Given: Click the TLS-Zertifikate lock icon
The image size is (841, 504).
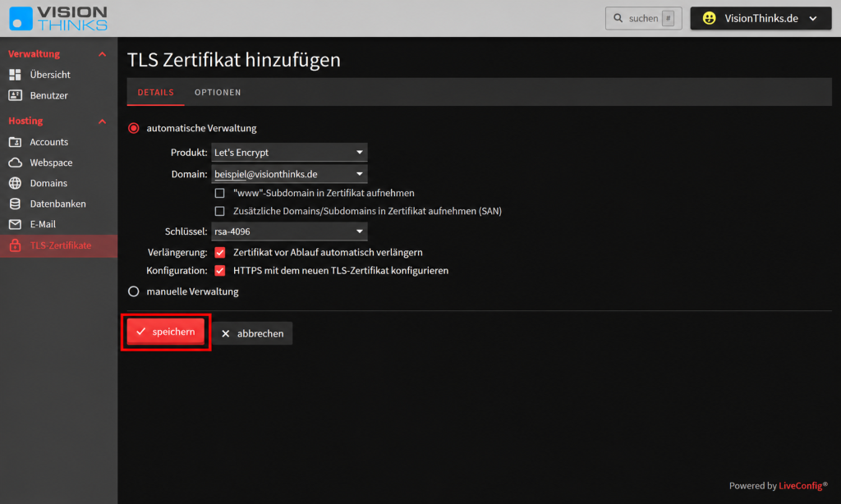Looking at the screenshot, I should coord(15,245).
